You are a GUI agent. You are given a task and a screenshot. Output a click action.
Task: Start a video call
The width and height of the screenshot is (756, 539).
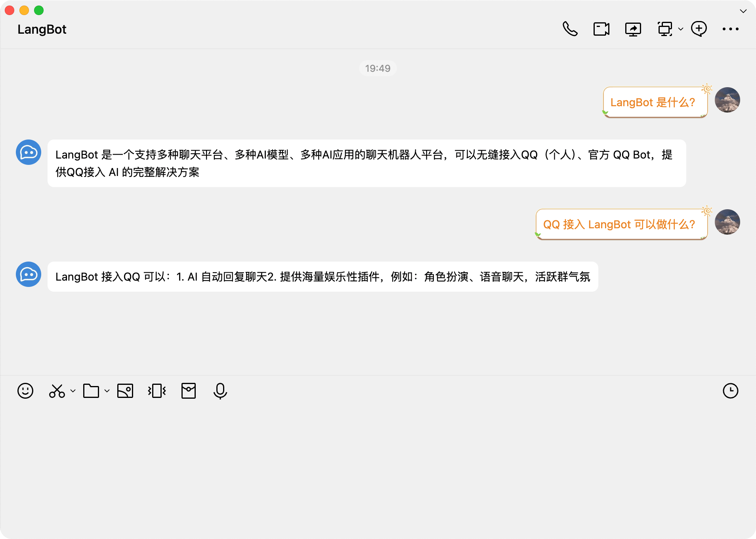(601, 29)
